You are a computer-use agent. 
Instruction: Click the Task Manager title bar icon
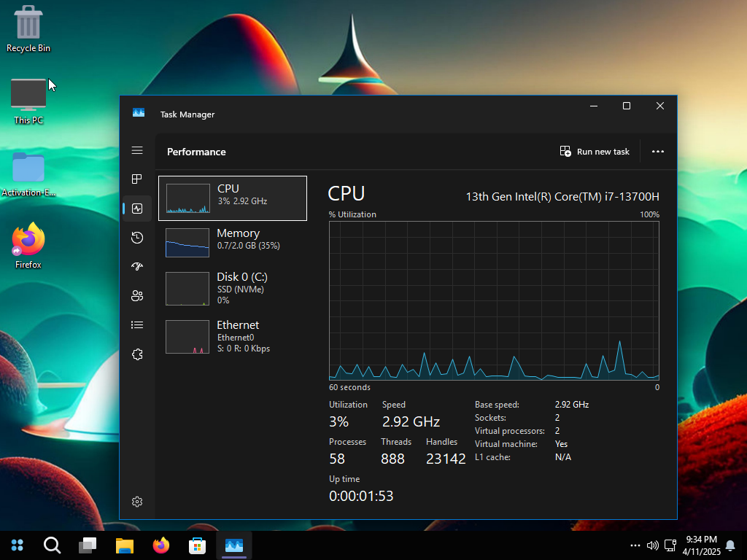pyautogui.click(x=139, y=113)
